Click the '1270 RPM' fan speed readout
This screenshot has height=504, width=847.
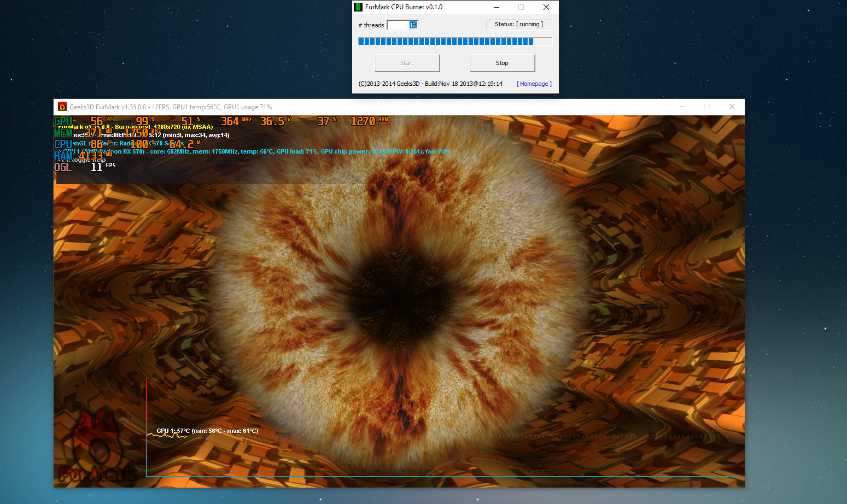pyautogui.click(x=370, y=121)
